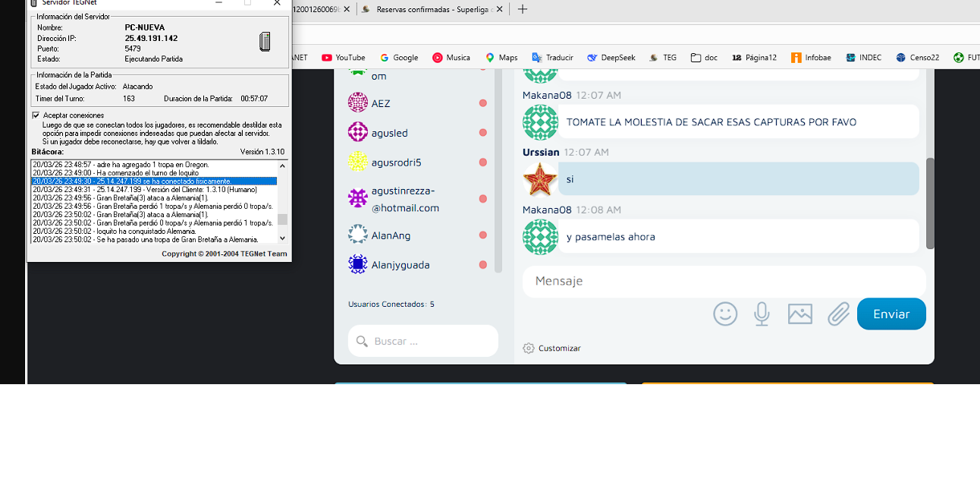This screenshot has width=980, height=492.
Task: Open the YouTube bookmark
Action: [343, 58]
